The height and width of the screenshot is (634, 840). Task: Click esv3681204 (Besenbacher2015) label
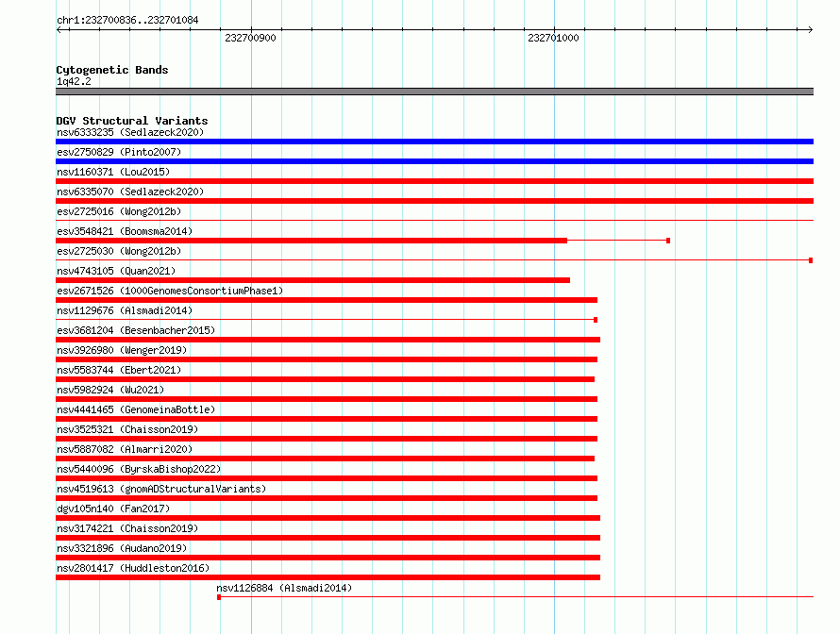[x=136, y=330]
